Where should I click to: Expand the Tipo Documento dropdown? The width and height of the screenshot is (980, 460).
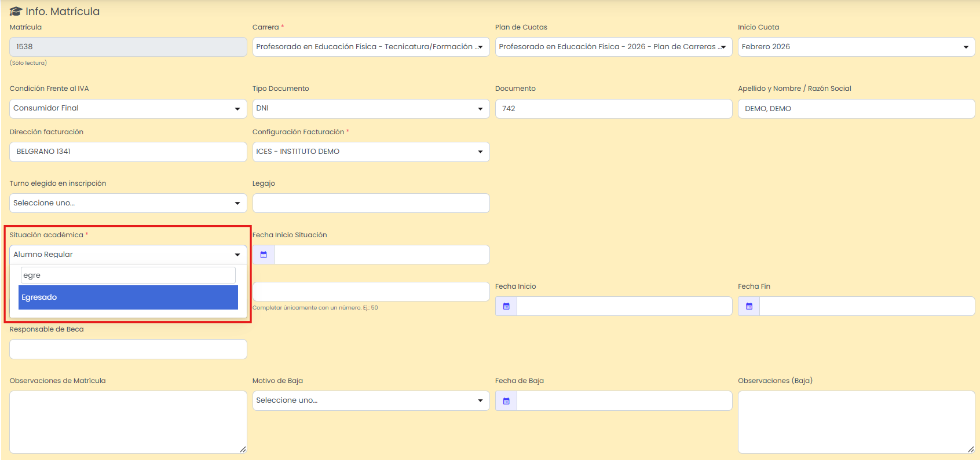pyautogui.click(x=371, y=108)
